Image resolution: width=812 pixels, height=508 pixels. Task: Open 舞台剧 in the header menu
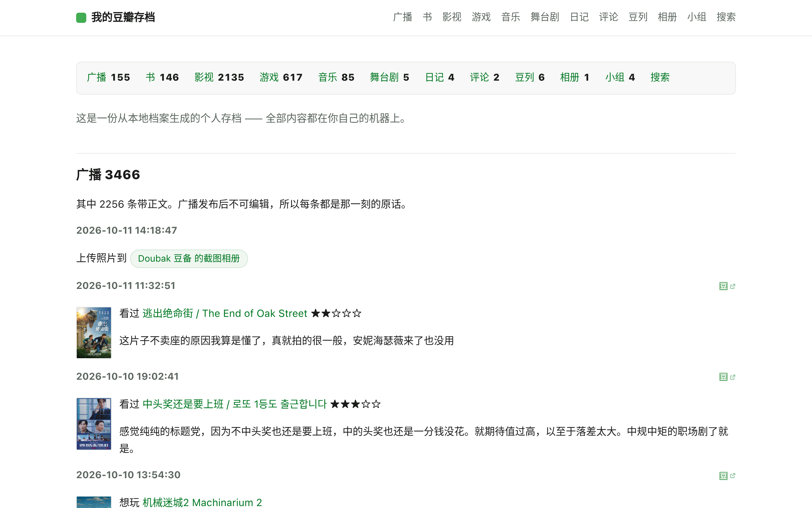coord(545,17)
